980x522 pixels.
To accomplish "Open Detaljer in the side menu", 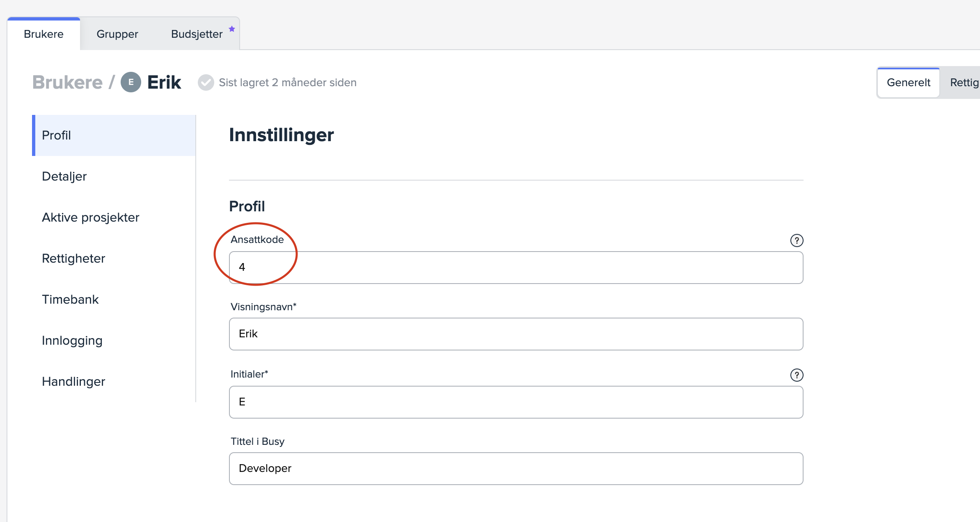I will click(64, 176).
